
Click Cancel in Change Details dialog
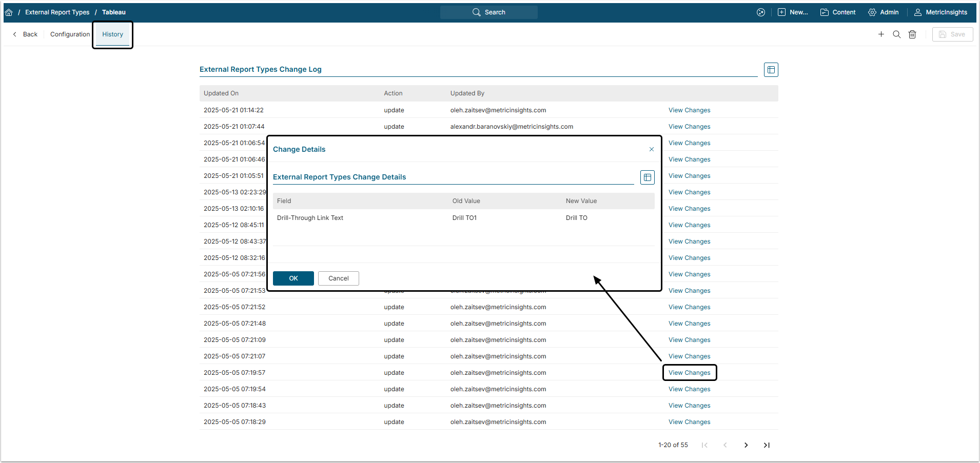point(338,278)
